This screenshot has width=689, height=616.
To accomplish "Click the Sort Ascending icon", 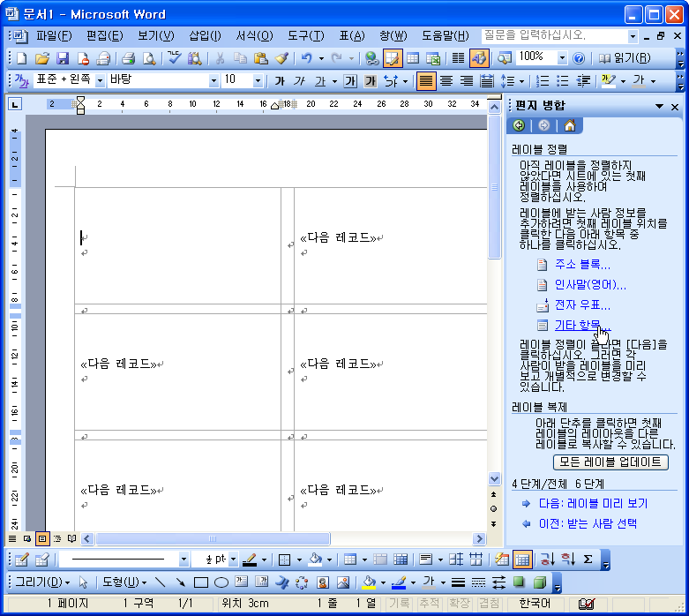I will (x=547, y=560).
